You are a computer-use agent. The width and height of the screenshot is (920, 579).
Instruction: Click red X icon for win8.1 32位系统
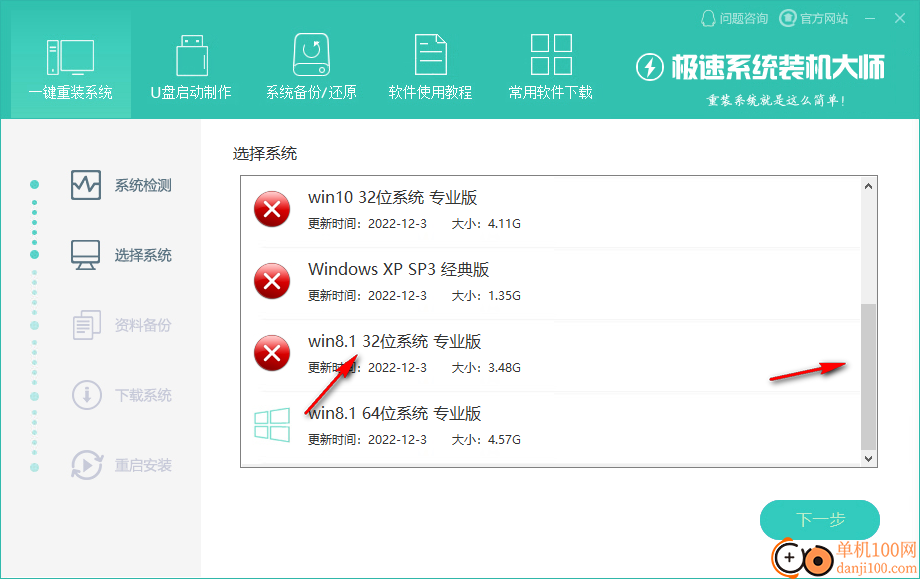click(x=272, y=353)
